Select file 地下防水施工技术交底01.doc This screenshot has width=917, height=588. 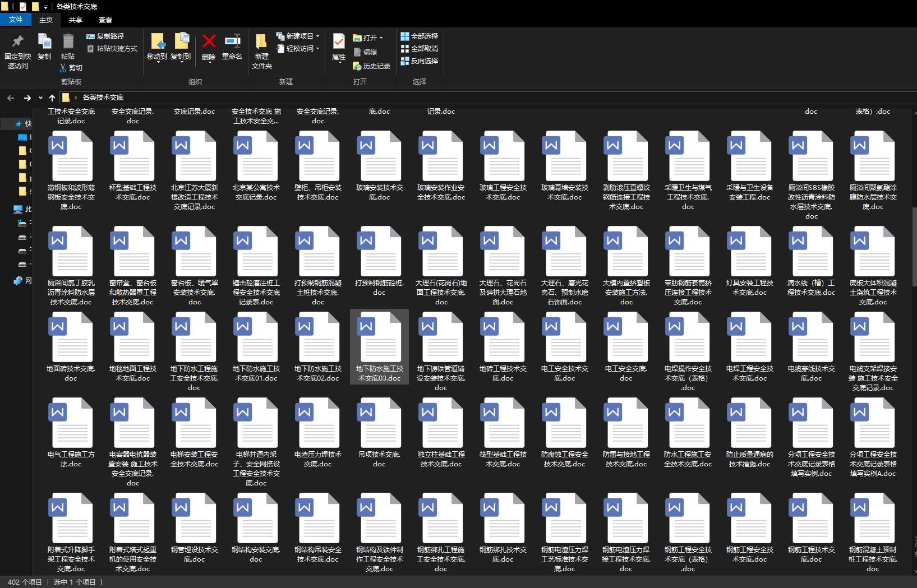click(256, 348)
